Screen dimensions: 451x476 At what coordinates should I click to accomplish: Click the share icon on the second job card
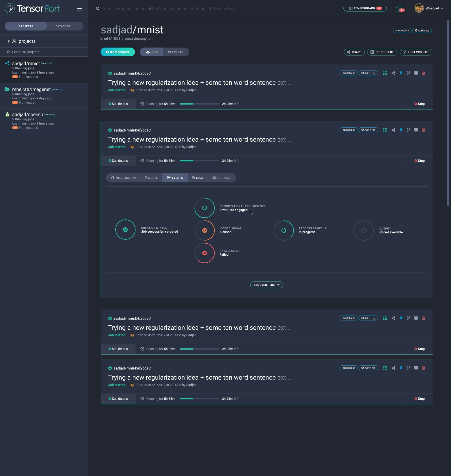point(393,130)
